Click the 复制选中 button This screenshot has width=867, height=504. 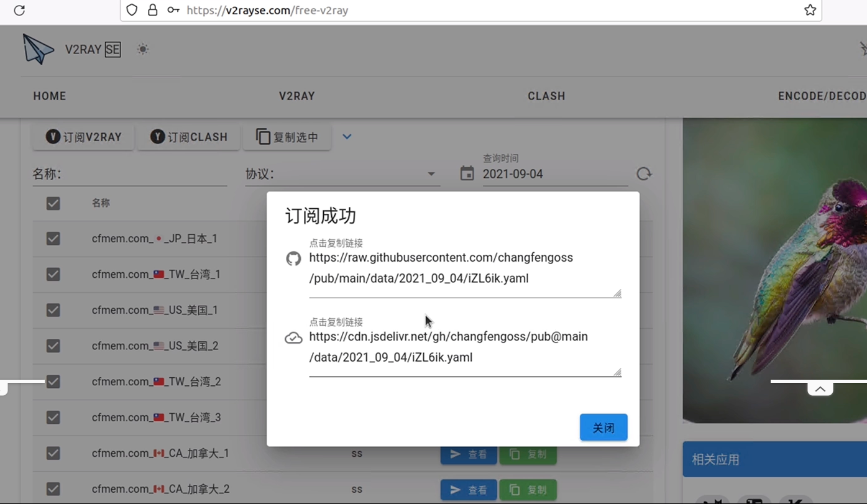[x=287, y=137]
